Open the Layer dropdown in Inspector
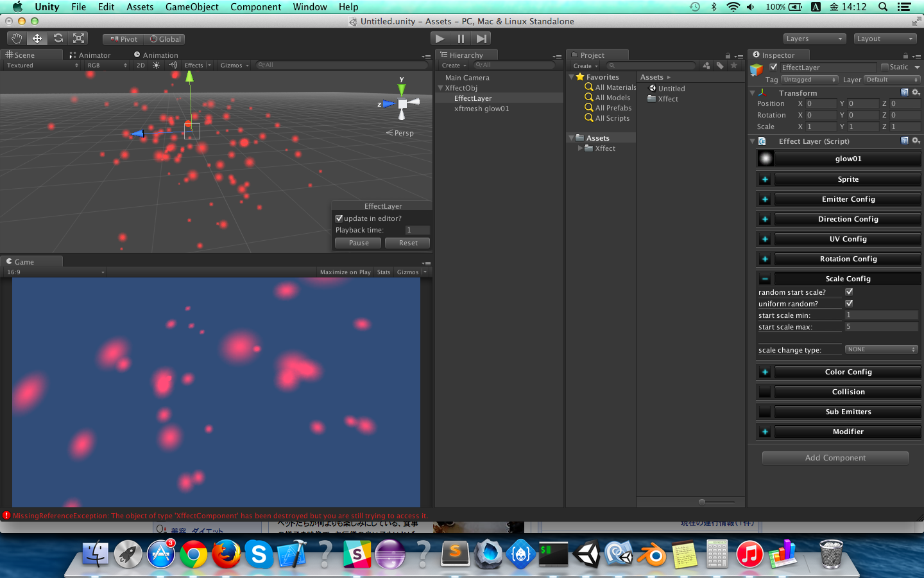Viewport: 924px width, 578px height. click(x=892, y=80)
